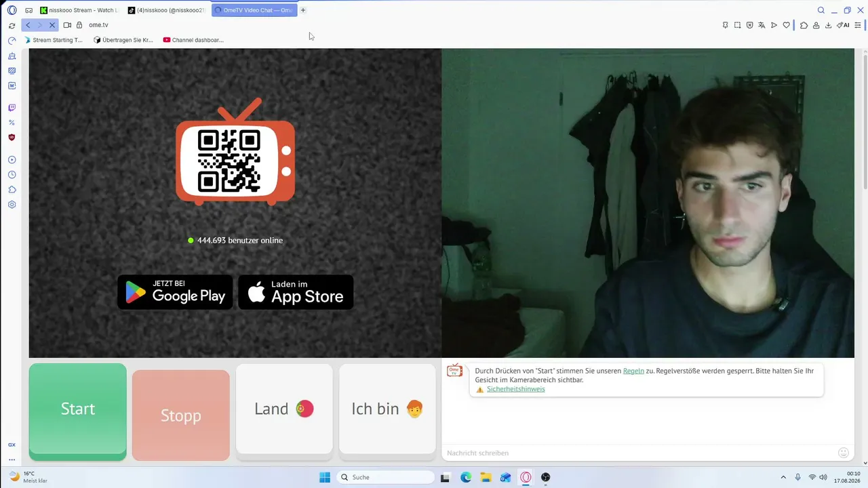Reload the page with the refresh icon
868x488 pixels.
coord(12,26)
